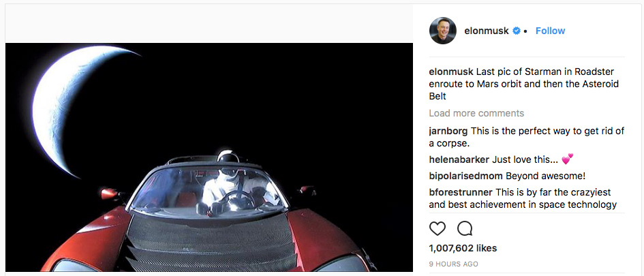Image resolution: width=644 pixels, height=276 pixels.
Task: Follow the elonmusk account
Action: (550, 31)
